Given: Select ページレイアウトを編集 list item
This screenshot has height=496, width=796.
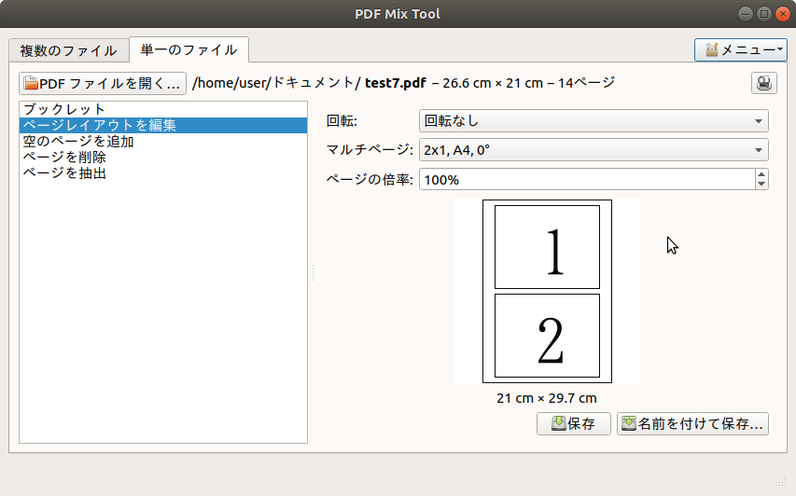Looking at the screenshot, I should [x=163, y=125].
